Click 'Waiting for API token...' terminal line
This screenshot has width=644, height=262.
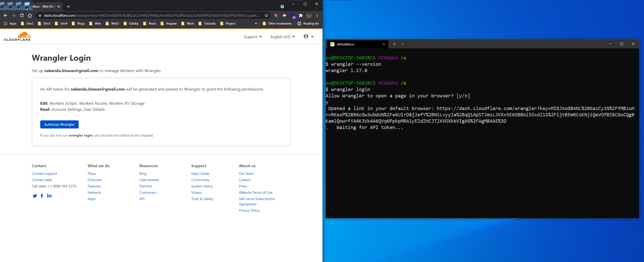(x=370, y=127)
